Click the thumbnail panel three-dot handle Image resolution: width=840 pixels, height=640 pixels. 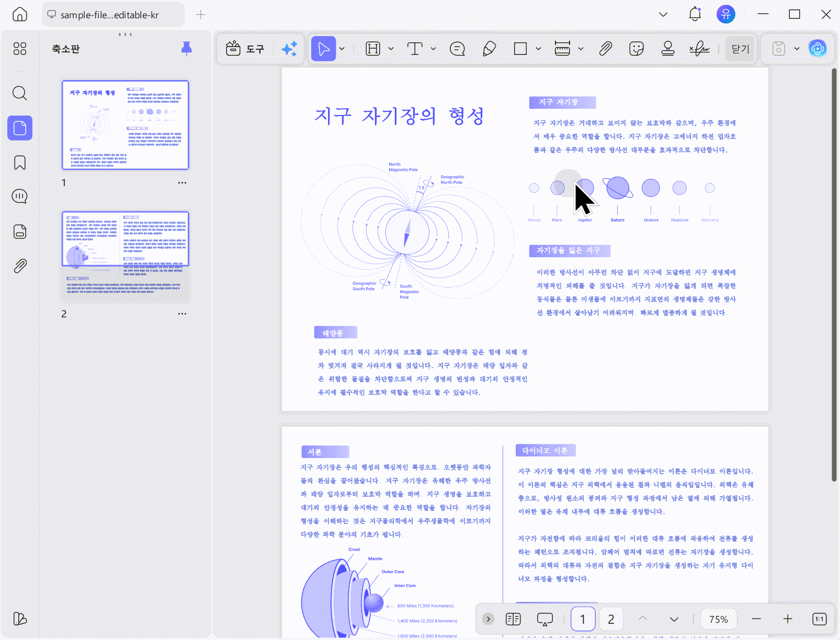[126, 35]
